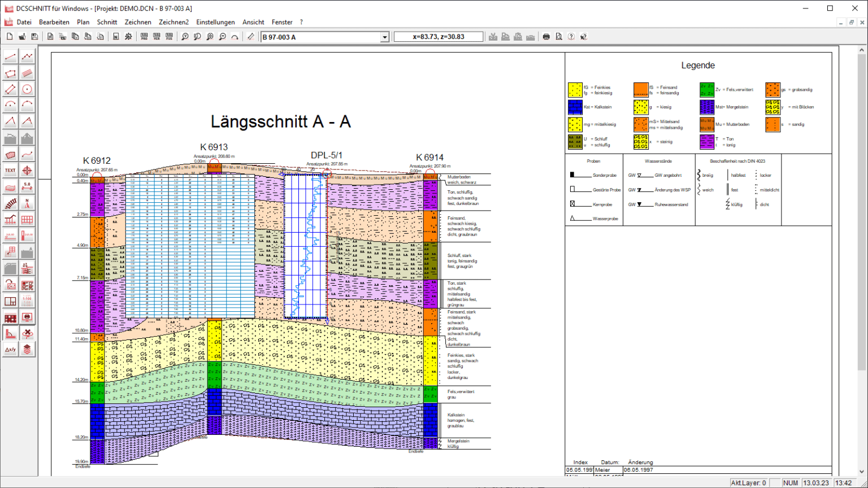Select the 1:100 scale tool
The image size is (868, 488).
(x=27, y=301)
